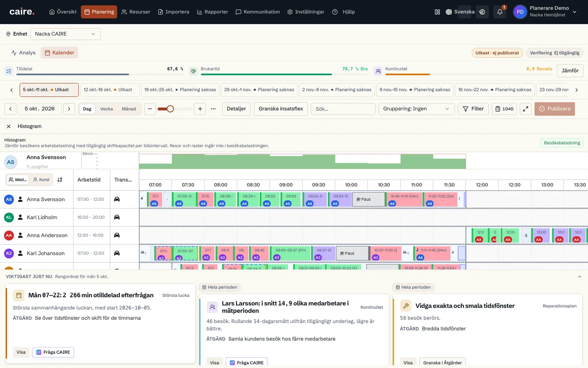
Task: Go to next day arrow
Action: click(69, 109)
